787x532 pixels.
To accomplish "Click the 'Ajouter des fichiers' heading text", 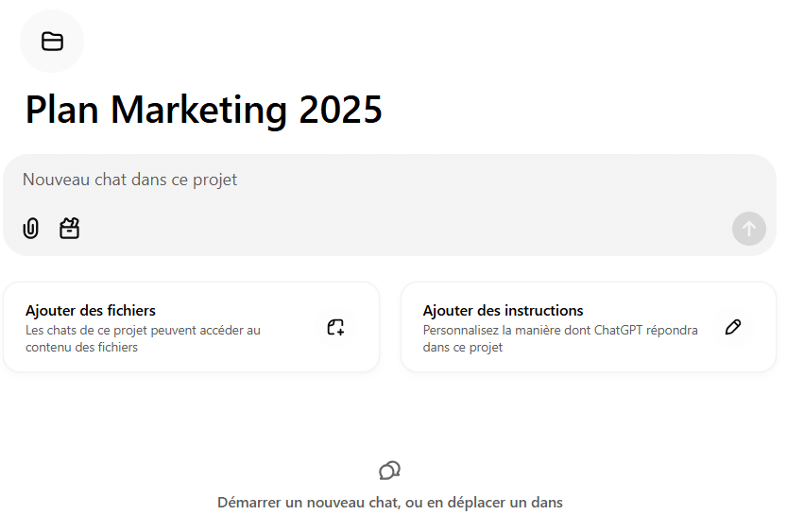I will pyautogui.click(x=91, y=311).
